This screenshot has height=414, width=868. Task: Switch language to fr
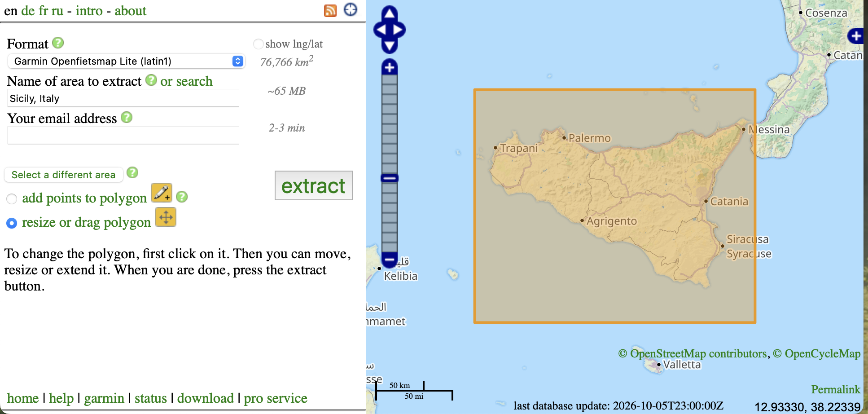click(44, 11)
